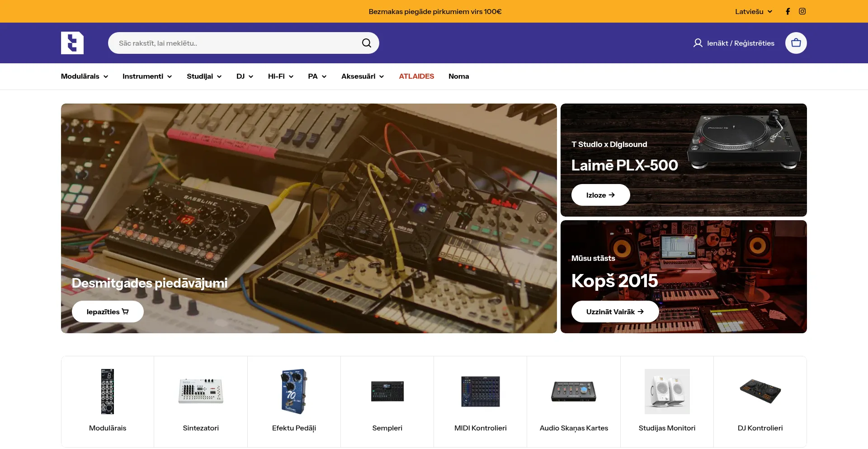Click the search magnifier icon

[366, 43]
